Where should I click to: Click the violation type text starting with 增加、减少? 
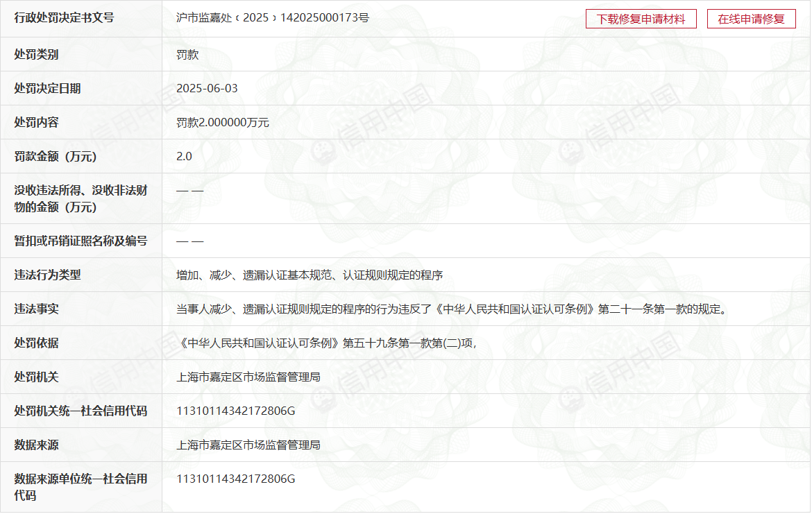point(310,275)
